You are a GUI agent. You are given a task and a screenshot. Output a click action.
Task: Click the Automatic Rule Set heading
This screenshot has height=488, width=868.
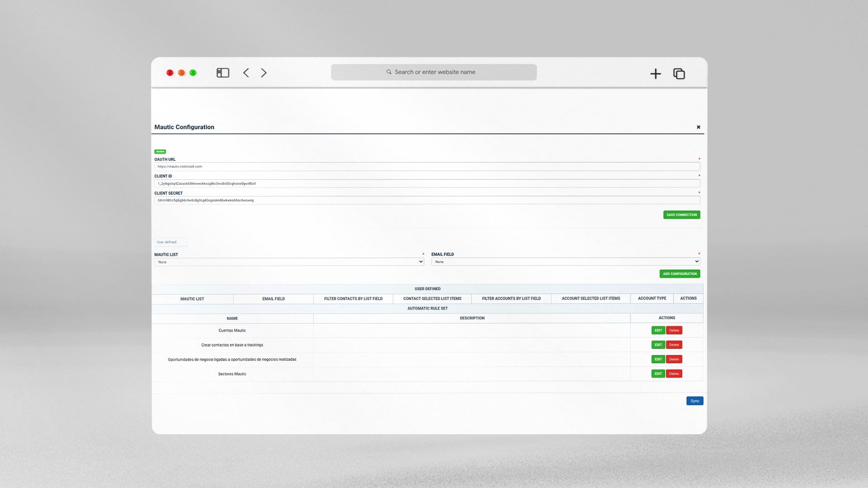428,309
